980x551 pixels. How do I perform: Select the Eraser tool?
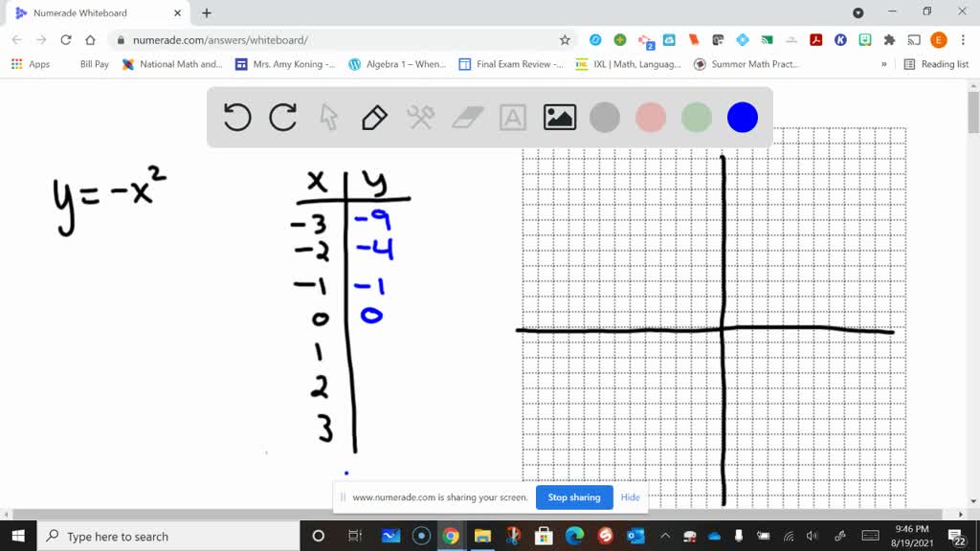click(466, 117)
